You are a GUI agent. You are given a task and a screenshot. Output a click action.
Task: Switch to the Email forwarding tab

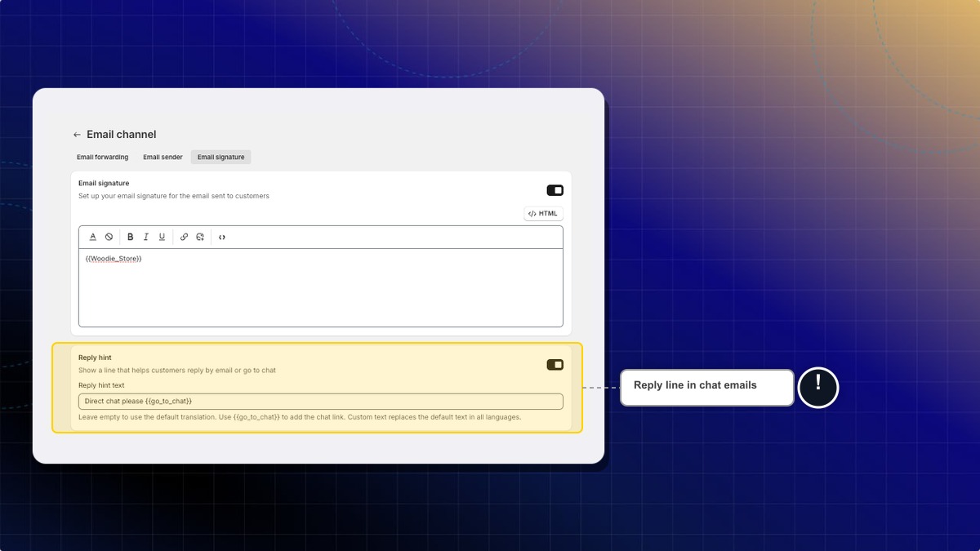pos(102,157)
